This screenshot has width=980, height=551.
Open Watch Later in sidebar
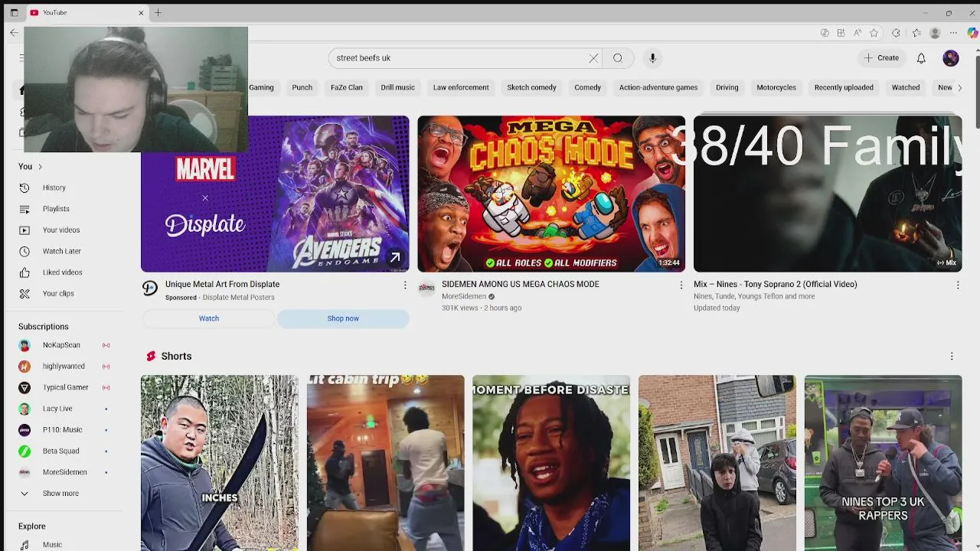(x=61, y=251)
